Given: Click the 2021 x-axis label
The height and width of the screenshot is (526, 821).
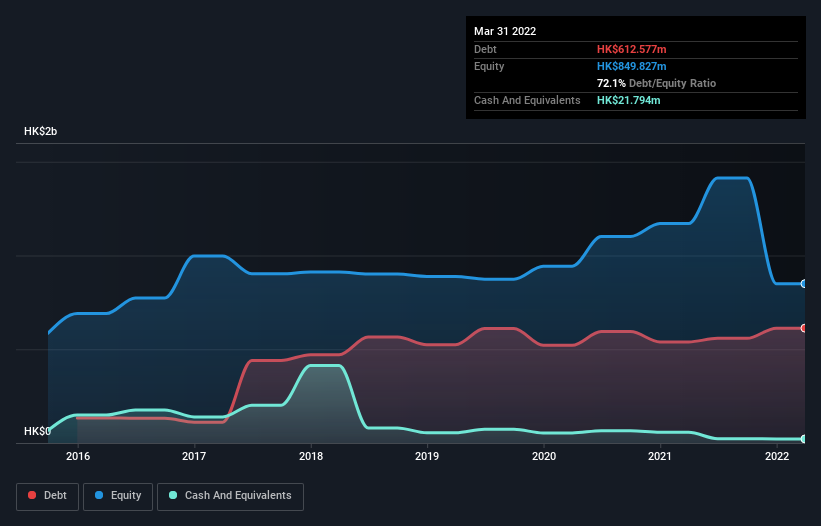Looking at the screenshot, I should pyautogui.click(x=660, y=456).
